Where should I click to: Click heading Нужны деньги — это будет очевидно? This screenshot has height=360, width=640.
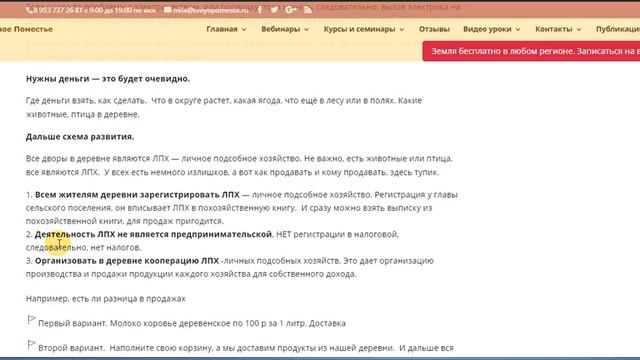coord(108,79)
